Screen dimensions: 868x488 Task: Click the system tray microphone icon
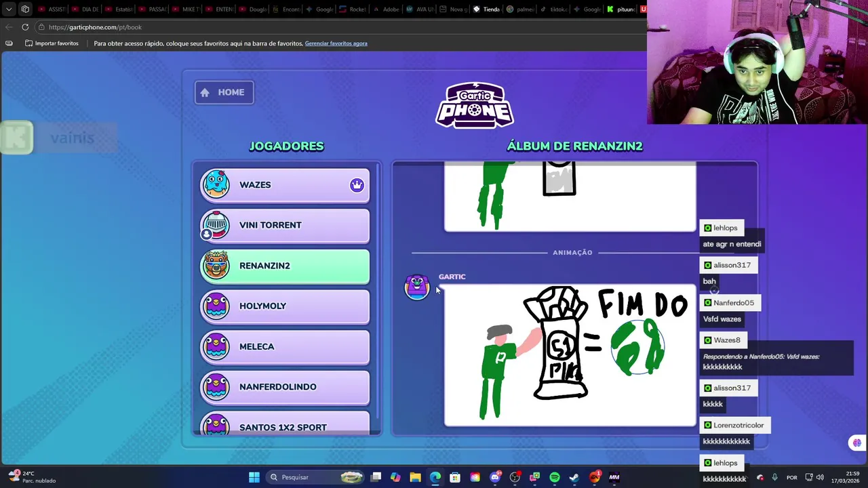tap(774, 477)
